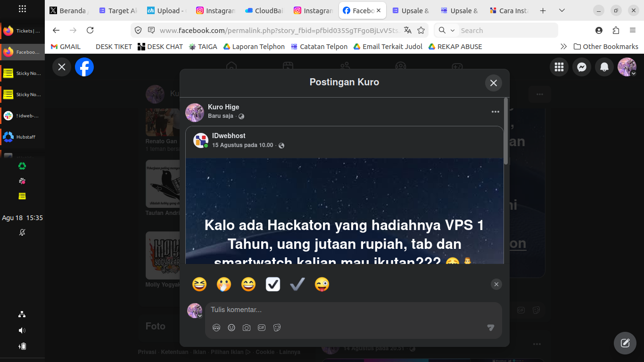644x362 pixels.
Task: Open the search engine dropdown
Action: 446,30
